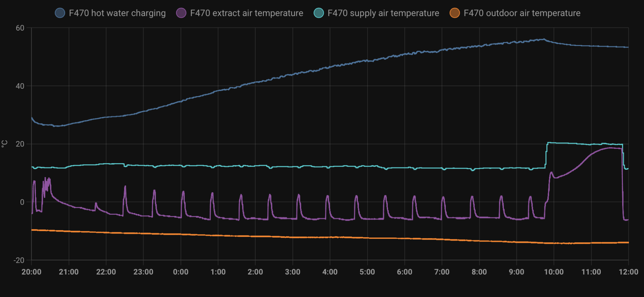
Task: Click the 40 value on the temperature axis
Action: click(x=20, y=86)
